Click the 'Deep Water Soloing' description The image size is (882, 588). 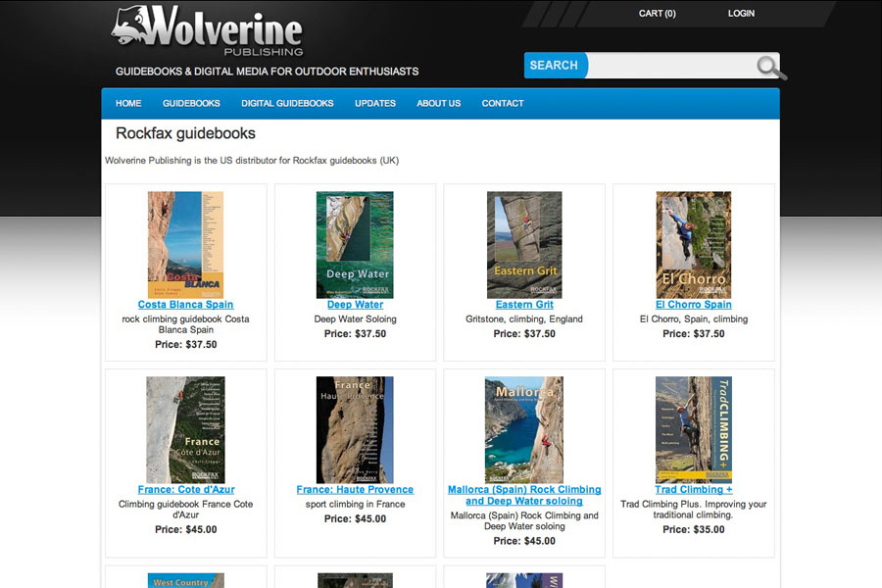[x=355, y=319]
